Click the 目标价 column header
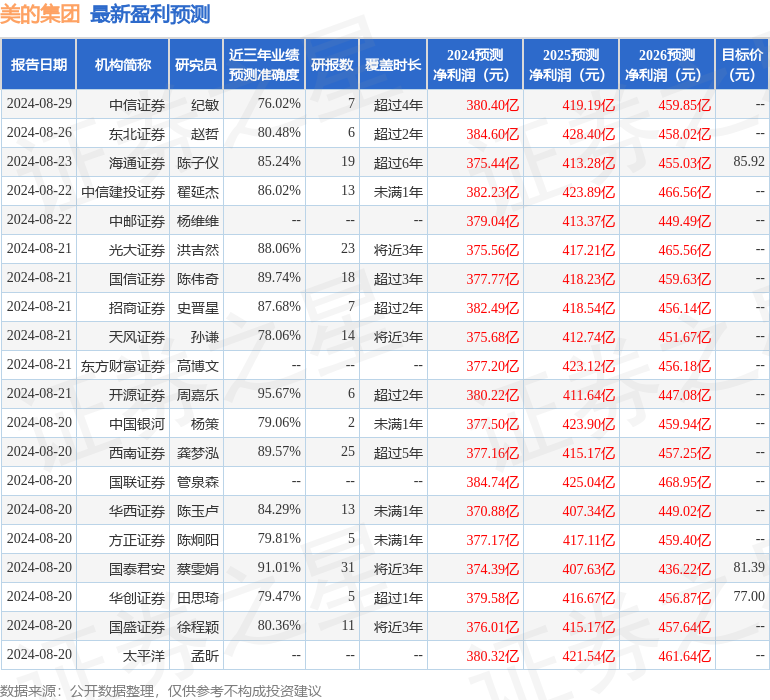 pyautogui.click(x=742, y=64)
